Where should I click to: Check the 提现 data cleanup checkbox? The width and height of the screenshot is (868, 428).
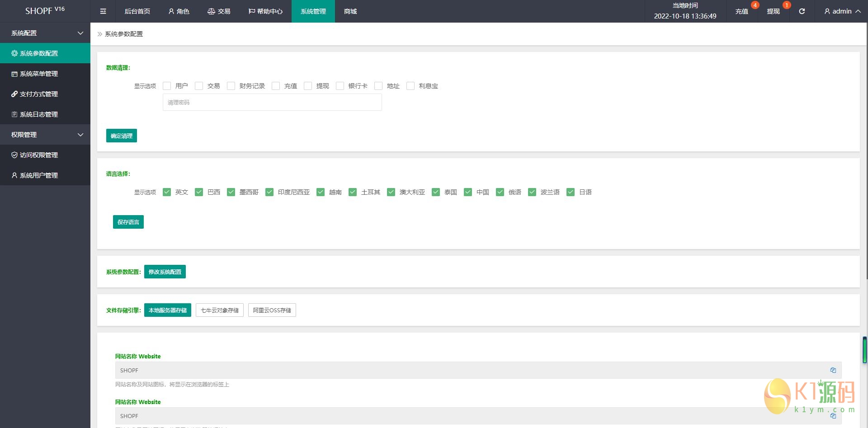pos(308,86)
